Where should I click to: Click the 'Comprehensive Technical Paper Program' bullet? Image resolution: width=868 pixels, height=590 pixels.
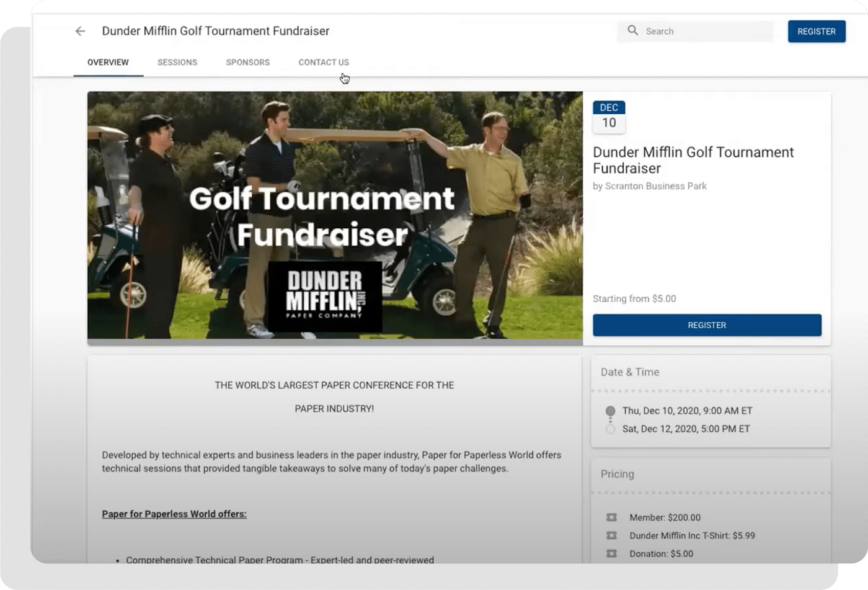coord(280,560)
